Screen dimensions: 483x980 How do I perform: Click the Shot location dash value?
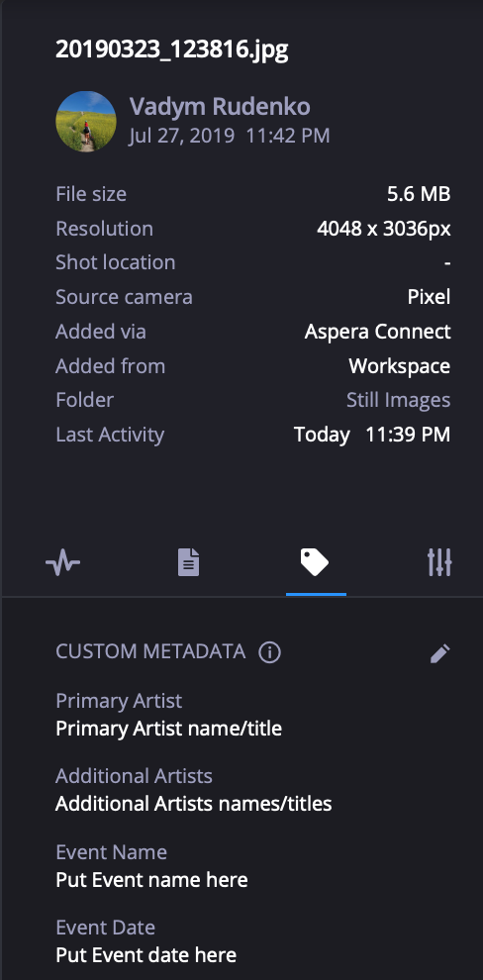447,262
